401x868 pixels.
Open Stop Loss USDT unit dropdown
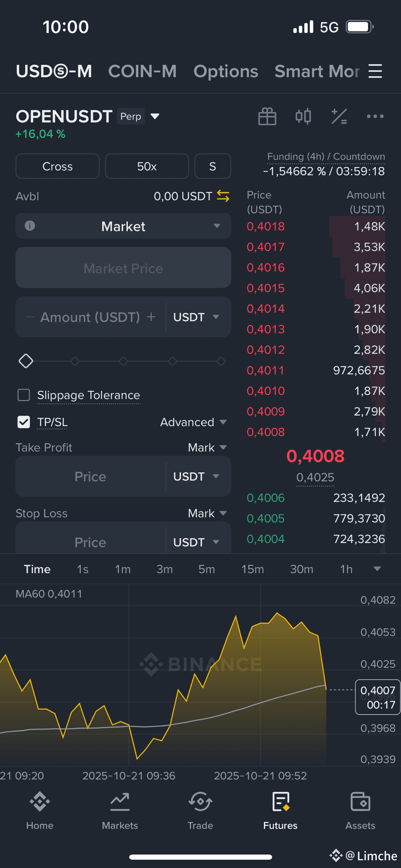click(x=196, y=542)
